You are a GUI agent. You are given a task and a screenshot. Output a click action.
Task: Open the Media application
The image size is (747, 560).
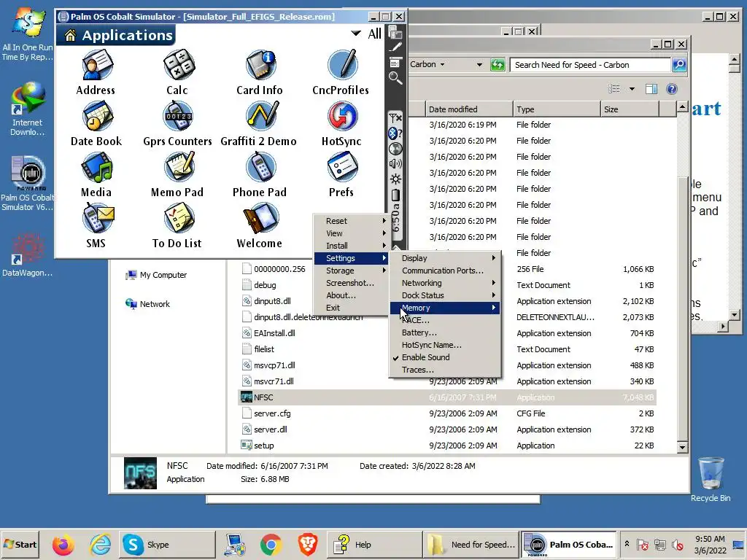96,175
